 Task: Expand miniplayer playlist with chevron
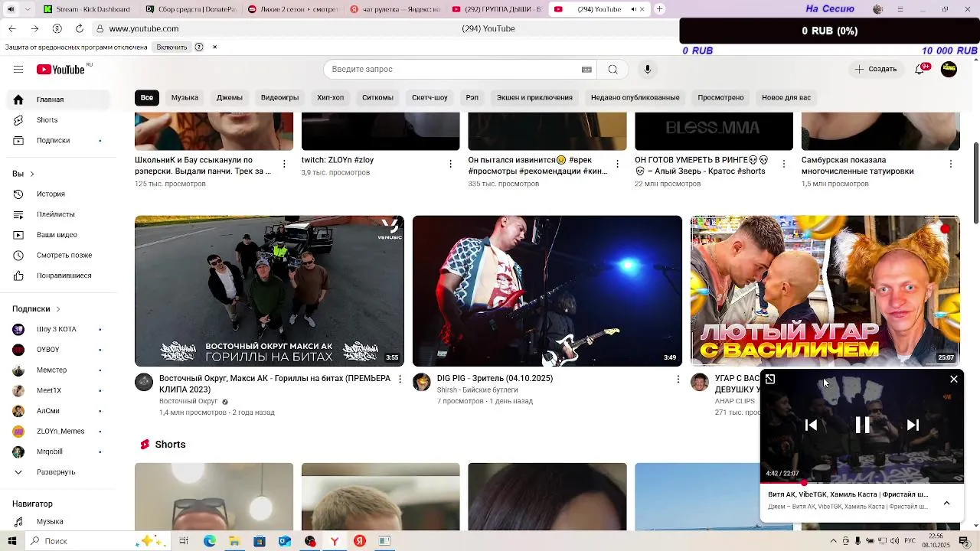pyautogui.click(x=946, y=503)
